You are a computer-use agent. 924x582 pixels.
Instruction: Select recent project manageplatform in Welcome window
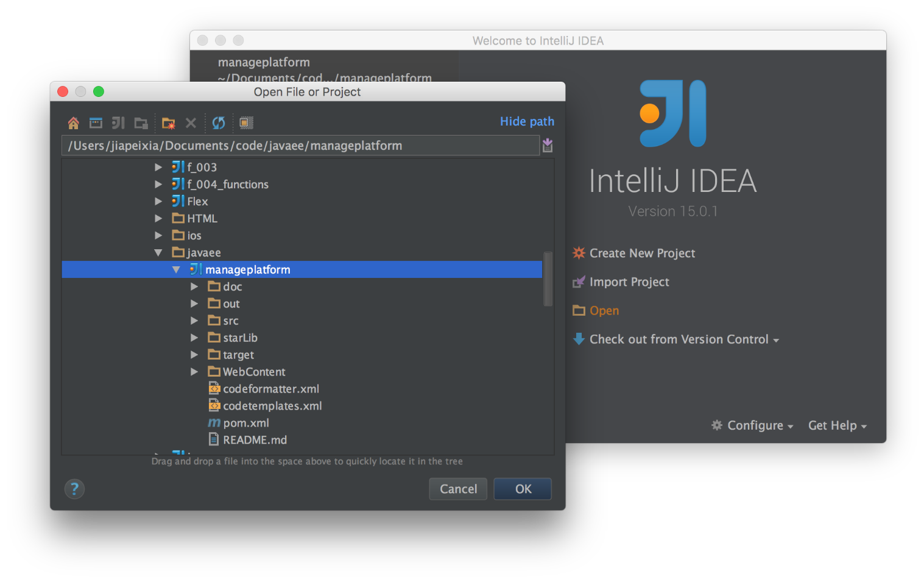(x=325, y=69)
